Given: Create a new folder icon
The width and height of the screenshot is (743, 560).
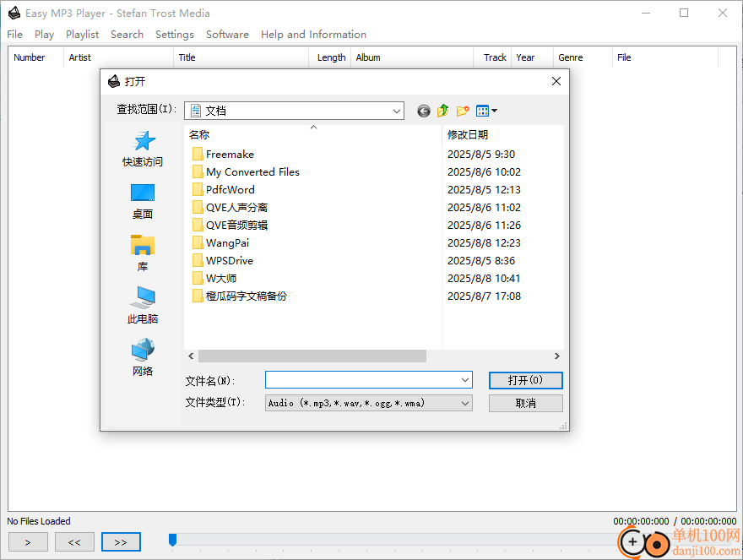Looking at the screenshot, I should click(463, 111).
